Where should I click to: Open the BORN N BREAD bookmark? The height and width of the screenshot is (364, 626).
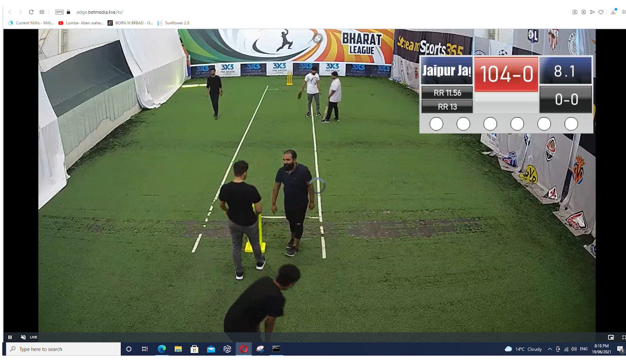[130, 23]
